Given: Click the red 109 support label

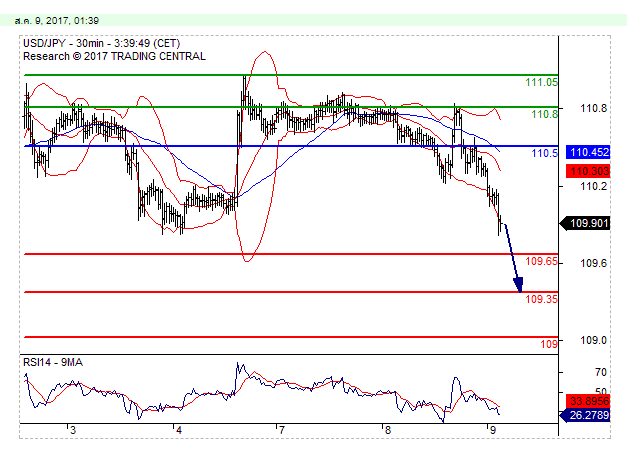Looking at the screenshot, I should 549,344.
